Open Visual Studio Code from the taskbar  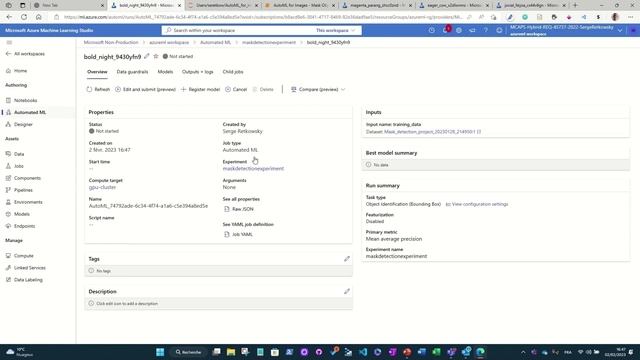click(362, 352)
